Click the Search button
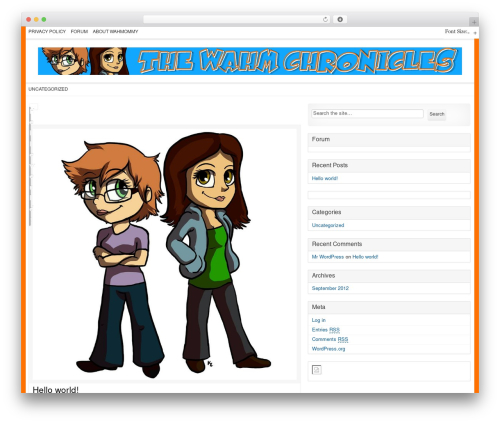This screenshot has height=423, width=500. click(x=437, y=114)
